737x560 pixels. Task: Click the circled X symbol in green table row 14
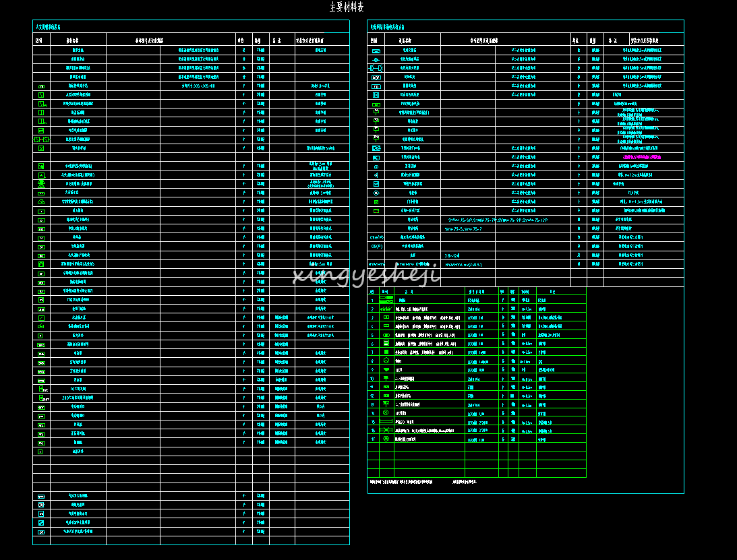point(386,412)
